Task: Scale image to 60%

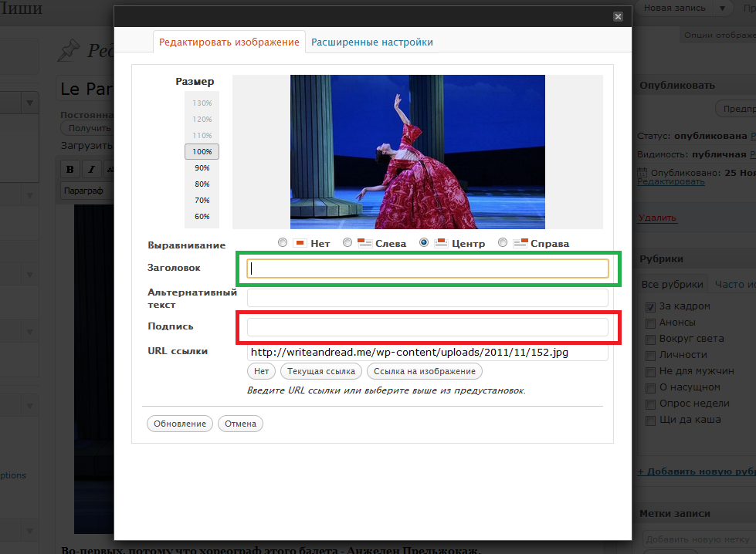Action: coord(202,217)
